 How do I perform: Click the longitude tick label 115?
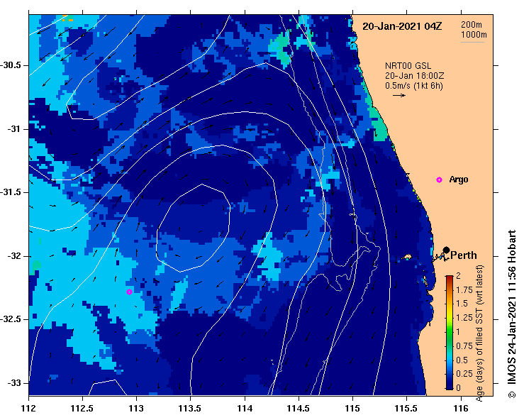tap(352, 409)
